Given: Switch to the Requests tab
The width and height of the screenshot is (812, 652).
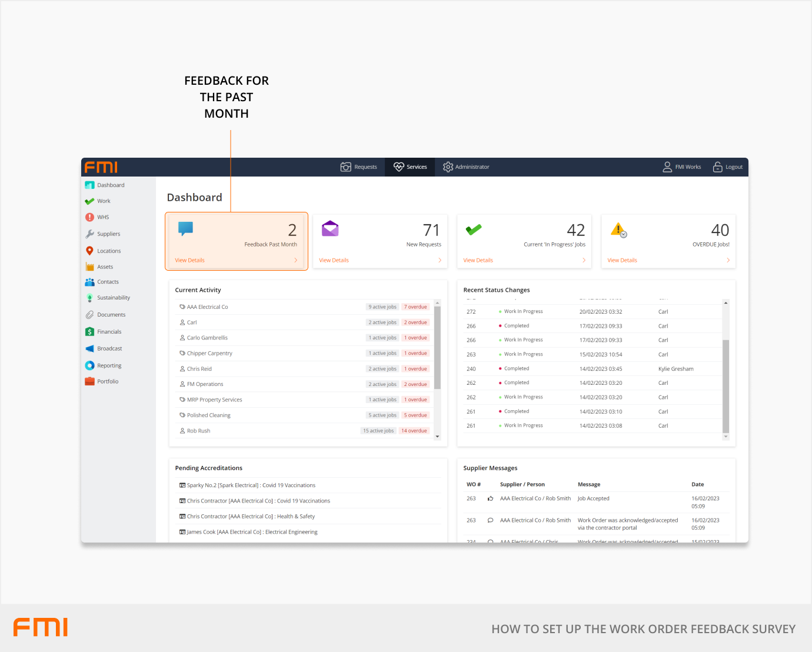Looking at the screenshot, I should 358,167.
